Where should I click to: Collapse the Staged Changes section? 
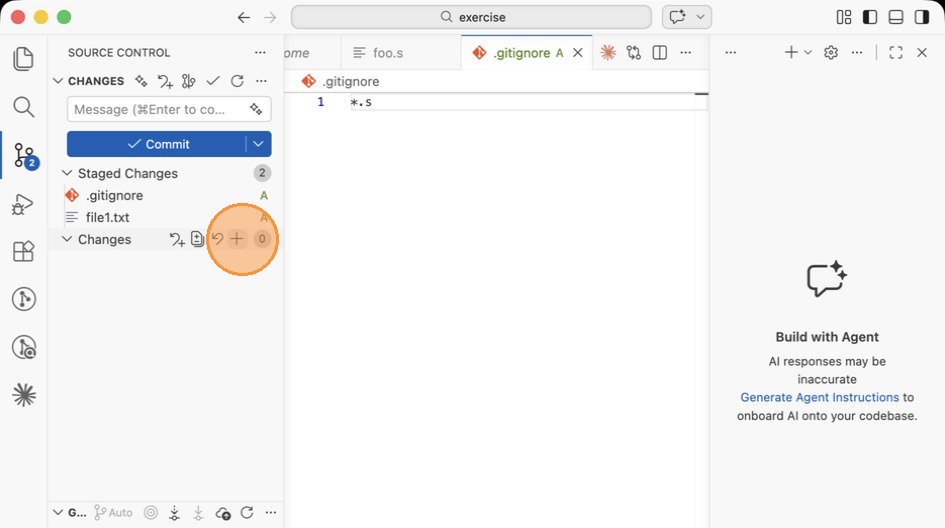coord(67,173)
